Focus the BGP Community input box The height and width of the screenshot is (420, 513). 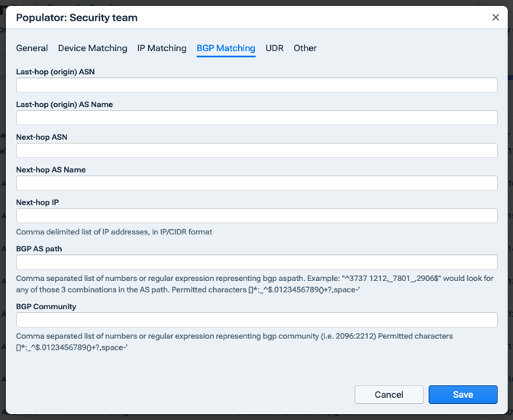click(256, 320)
